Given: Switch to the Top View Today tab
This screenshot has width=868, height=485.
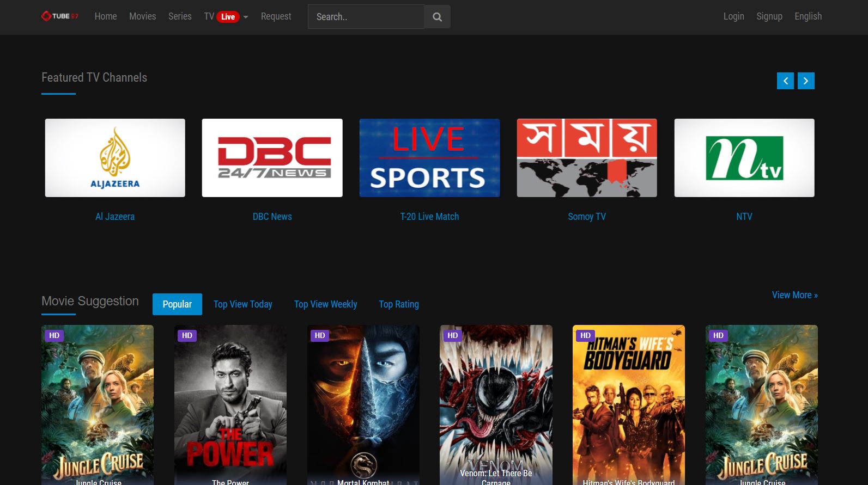Looking at the screenshot, I should point(243,304).
